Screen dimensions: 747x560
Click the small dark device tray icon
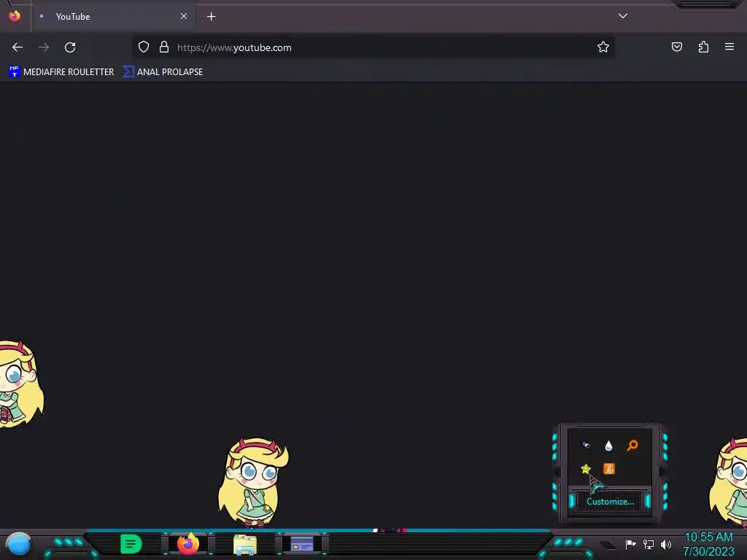586,446
